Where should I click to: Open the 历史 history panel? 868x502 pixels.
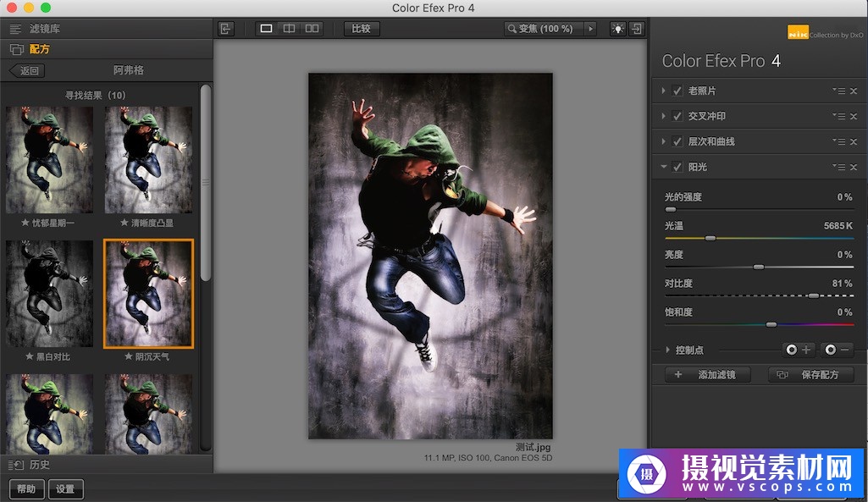[39, 465]
